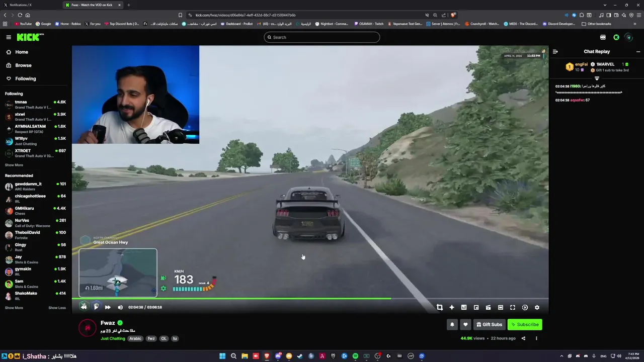Image resolution: width=644 pixels, height=362 pixels.
Task: Open ShakoMako recommended channel
Action: [35, 296]
